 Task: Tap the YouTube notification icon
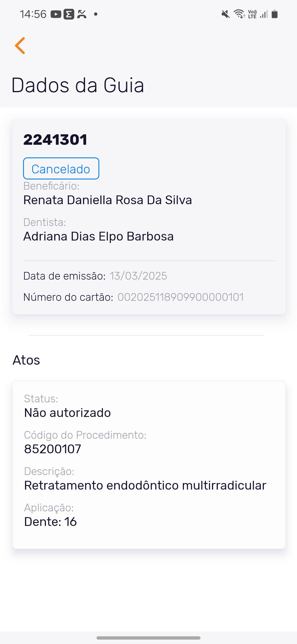pyautogui.click(x=56, y=14)
